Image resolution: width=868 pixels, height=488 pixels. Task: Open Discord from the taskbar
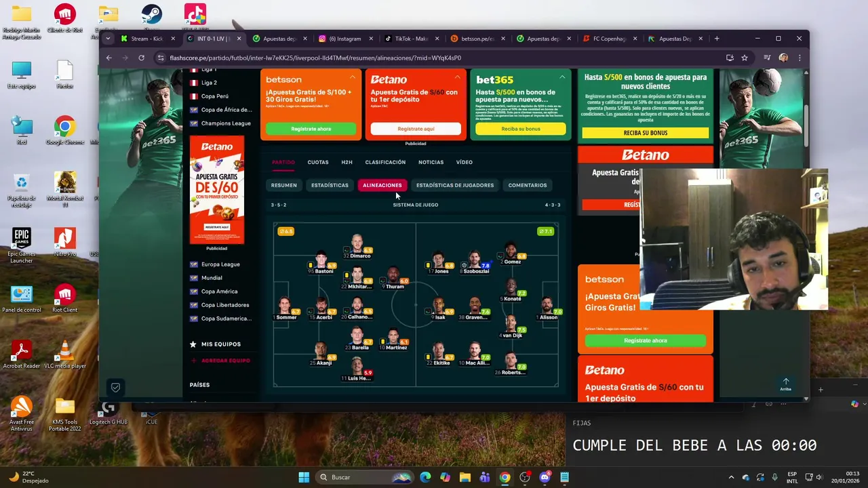coord(545,477)
